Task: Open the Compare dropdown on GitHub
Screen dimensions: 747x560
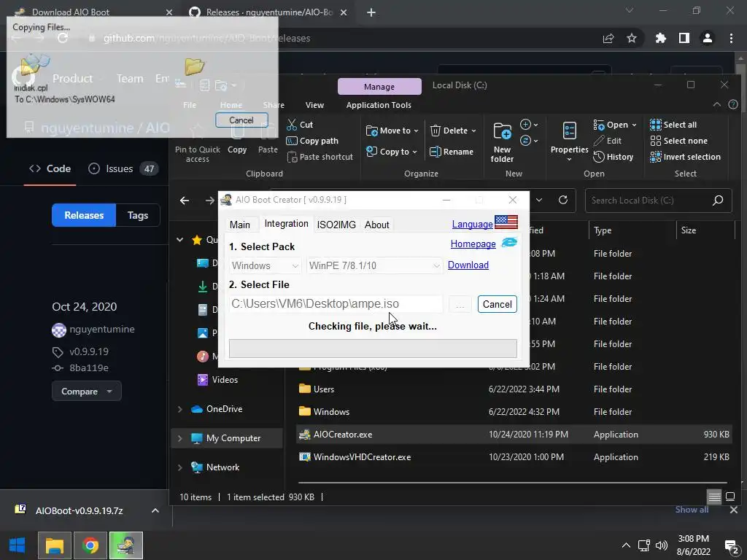Action: point(87,392)
